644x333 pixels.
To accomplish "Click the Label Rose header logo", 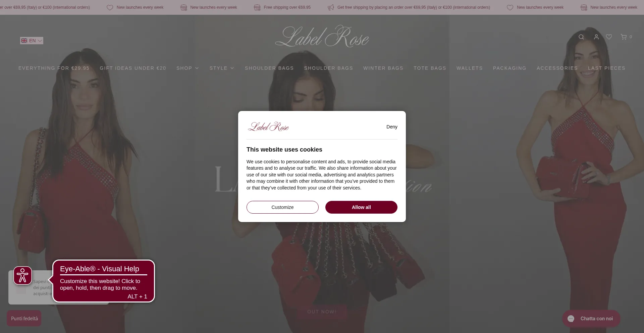I will pos(322,36).
